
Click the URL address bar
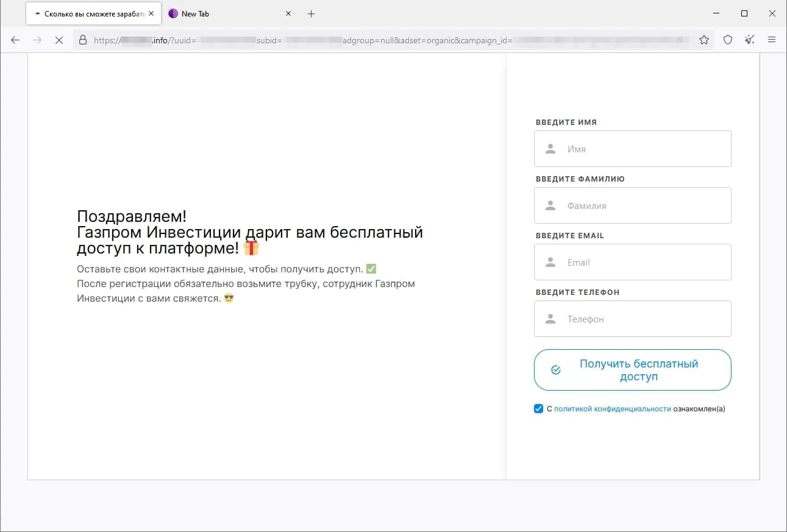point(390,40)
